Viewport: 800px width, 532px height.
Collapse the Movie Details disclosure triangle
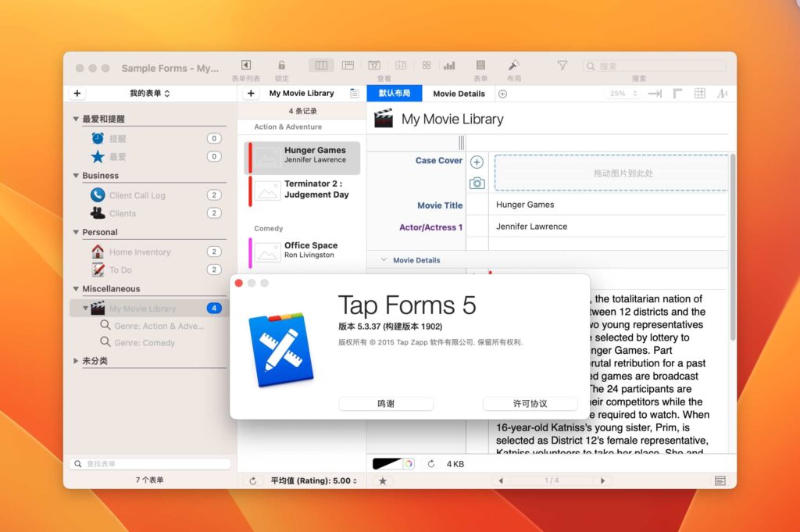coord(384,259)
